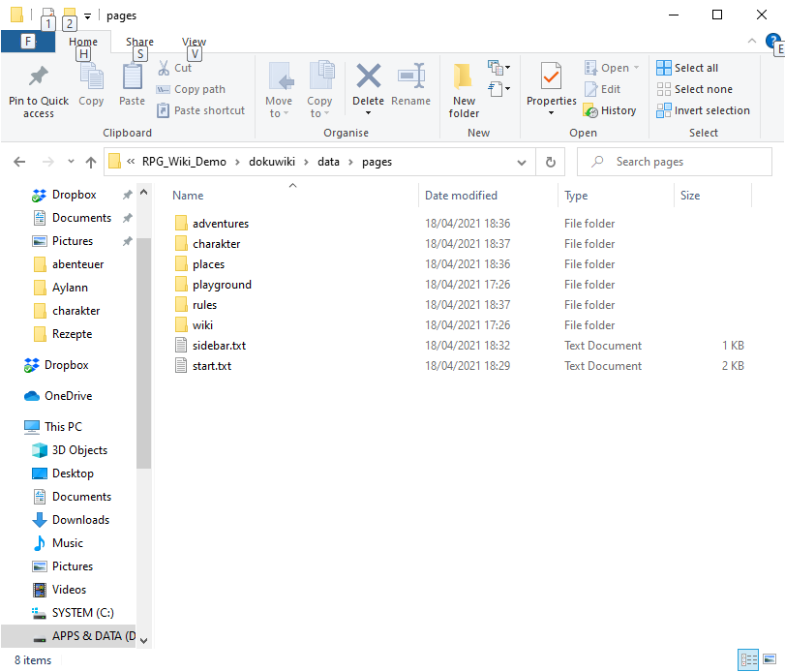Collapse the ribbon with the chevron

(x=751, y=41)
